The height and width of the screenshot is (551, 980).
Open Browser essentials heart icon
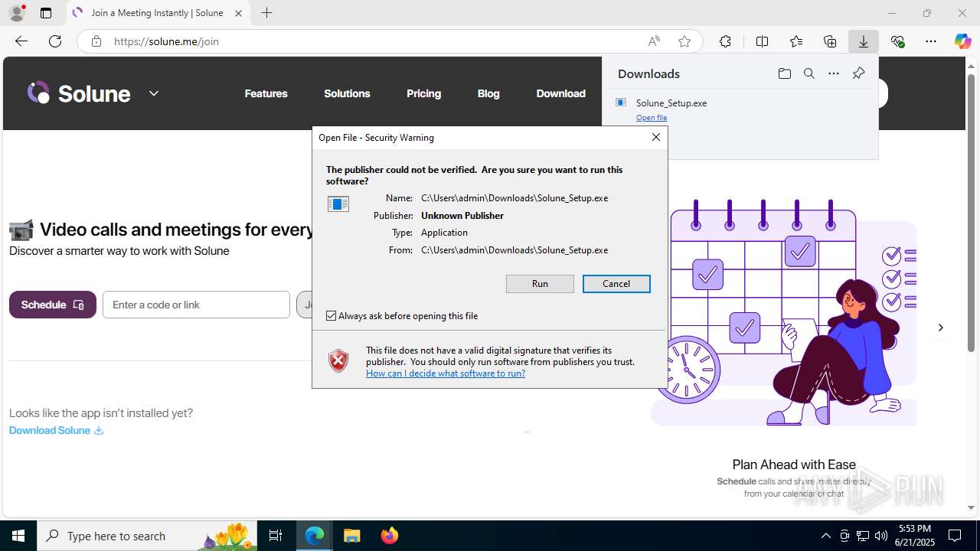coord(897,41)
